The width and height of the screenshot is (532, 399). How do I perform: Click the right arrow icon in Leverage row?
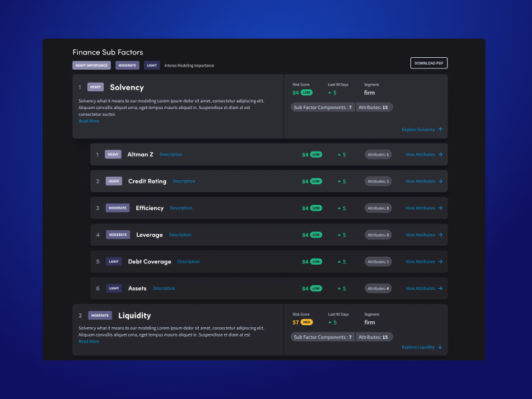[440, 235]
